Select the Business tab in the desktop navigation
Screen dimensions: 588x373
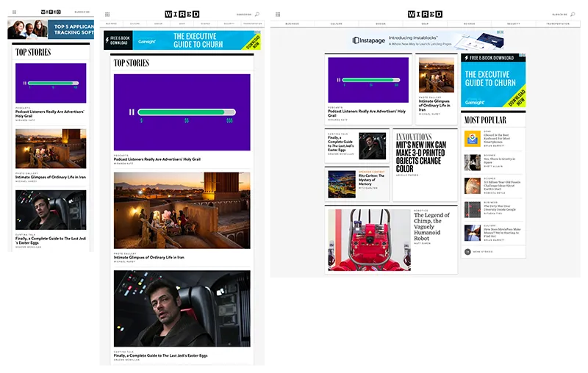292,23
